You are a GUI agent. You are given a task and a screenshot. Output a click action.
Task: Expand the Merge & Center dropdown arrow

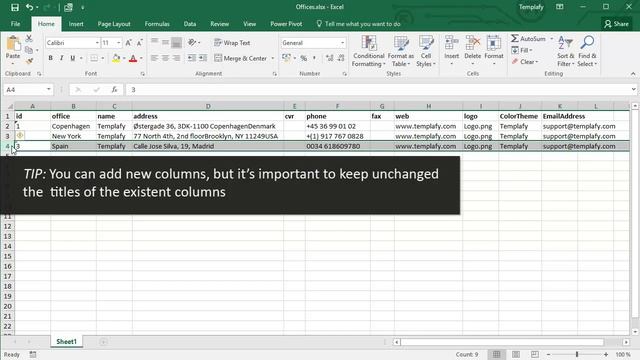(x=273, y=58)
